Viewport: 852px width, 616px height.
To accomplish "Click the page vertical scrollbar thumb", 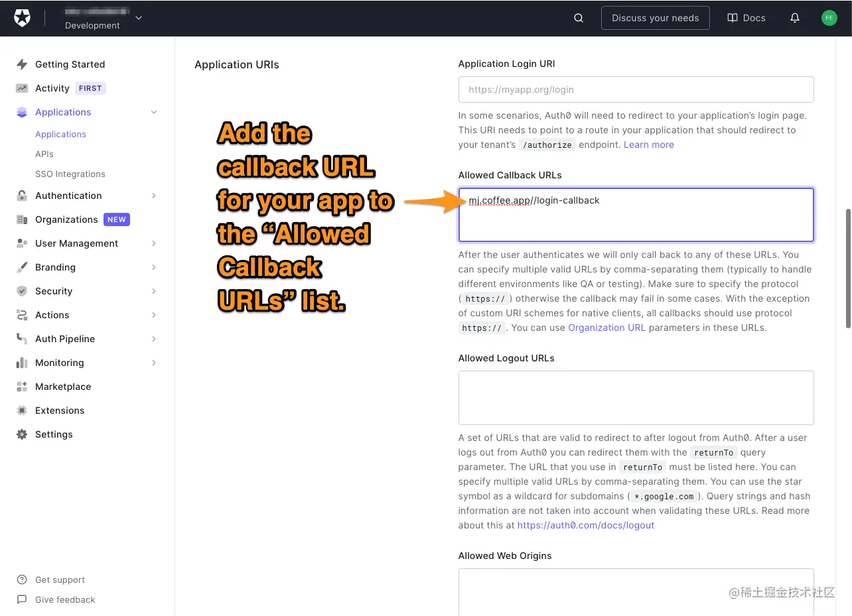I will click(x=847, y=268).
